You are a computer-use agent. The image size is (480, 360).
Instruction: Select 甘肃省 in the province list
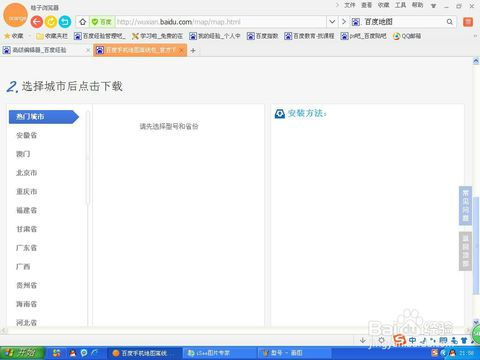(x=27, y=229)
